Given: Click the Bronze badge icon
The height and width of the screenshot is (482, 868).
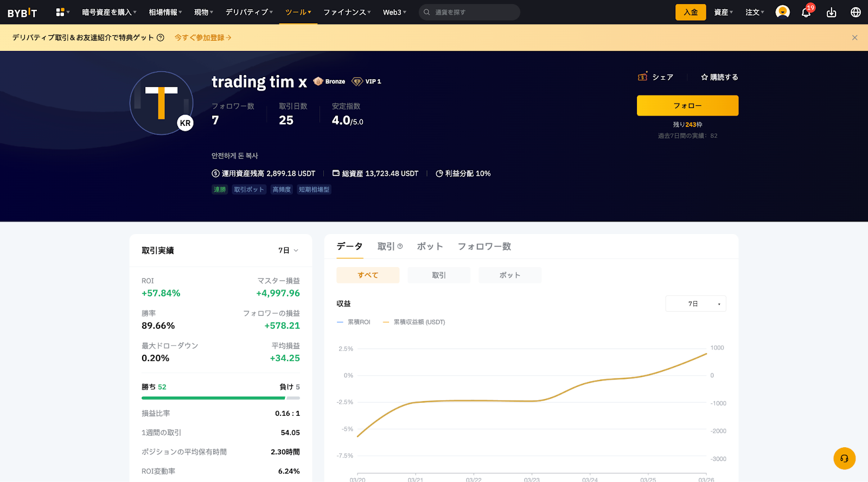Looking at the screenshot, I should click(318, 81).
